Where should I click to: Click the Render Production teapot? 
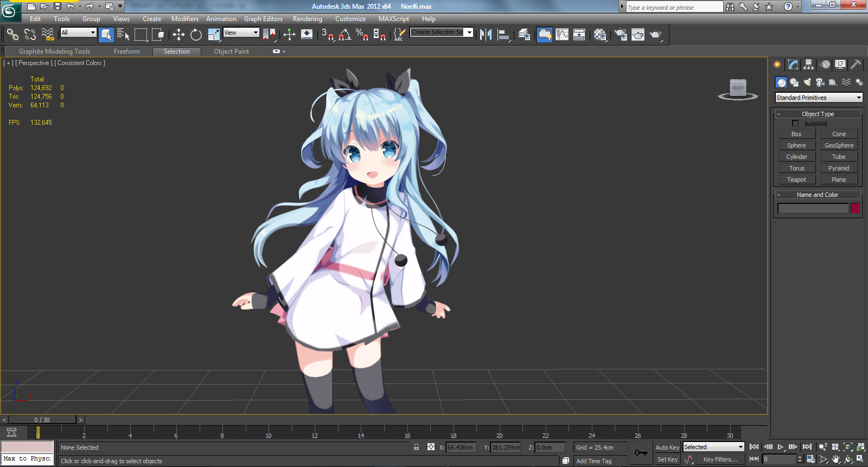click(x=656, y=35)
